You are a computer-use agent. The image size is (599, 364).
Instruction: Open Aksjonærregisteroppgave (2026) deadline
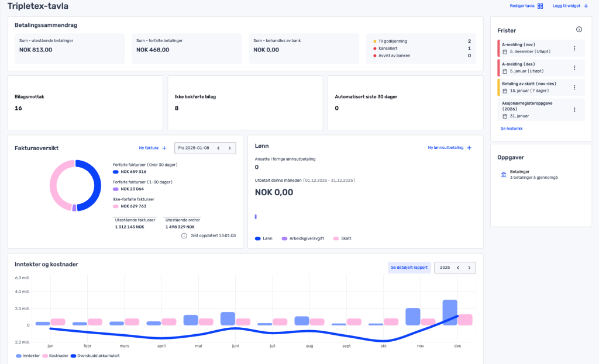(541, 109)
